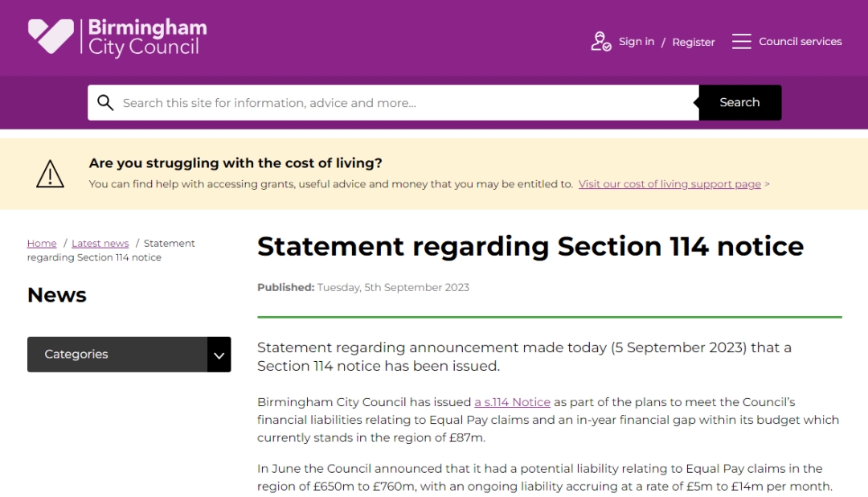
Task: Expand the Categories dropdown arrow
Action: tap(219, 355)
